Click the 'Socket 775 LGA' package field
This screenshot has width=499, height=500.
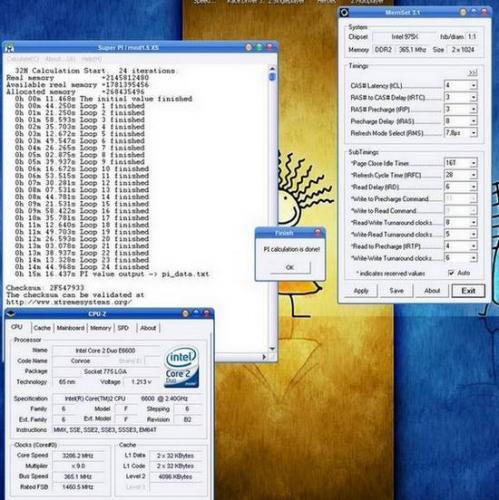pos(105,371)
